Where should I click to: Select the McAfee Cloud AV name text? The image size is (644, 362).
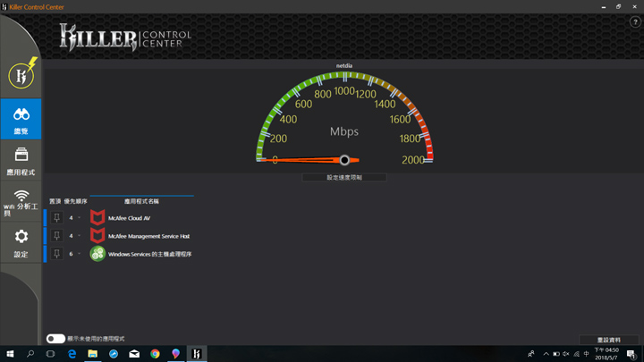[129, 218]
